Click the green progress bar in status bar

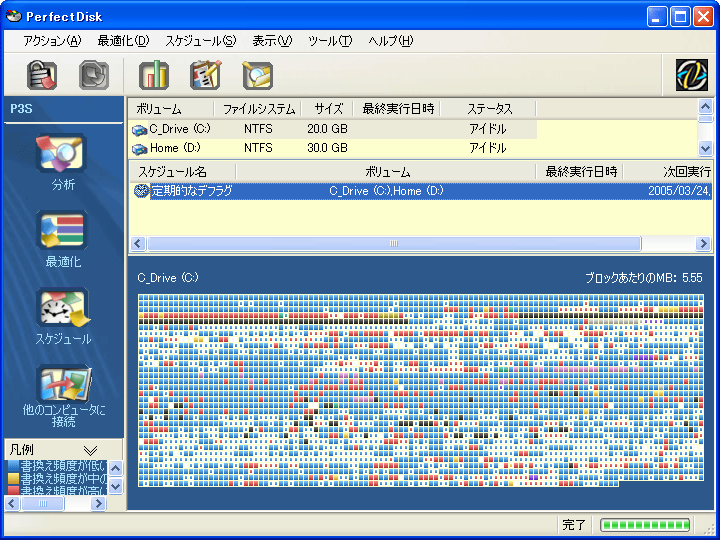[x=645, y=524]
